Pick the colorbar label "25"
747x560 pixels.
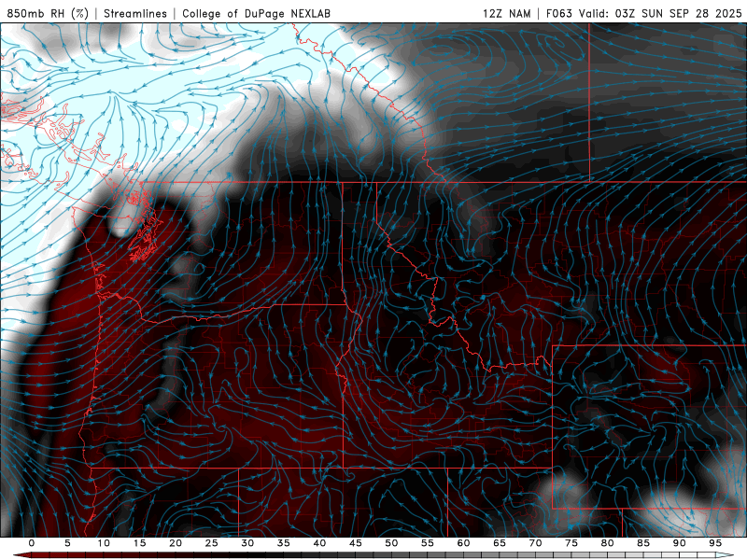[212, 543]
